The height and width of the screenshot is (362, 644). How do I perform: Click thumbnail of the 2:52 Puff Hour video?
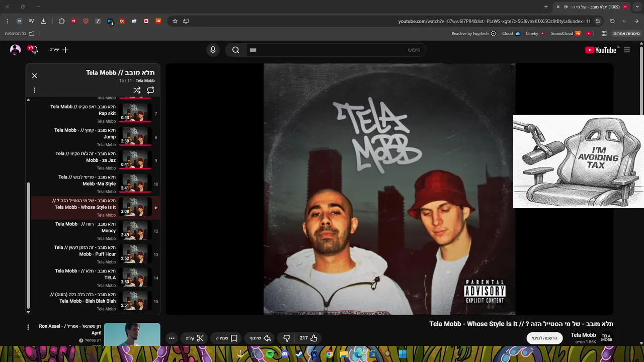pos(136,254)
